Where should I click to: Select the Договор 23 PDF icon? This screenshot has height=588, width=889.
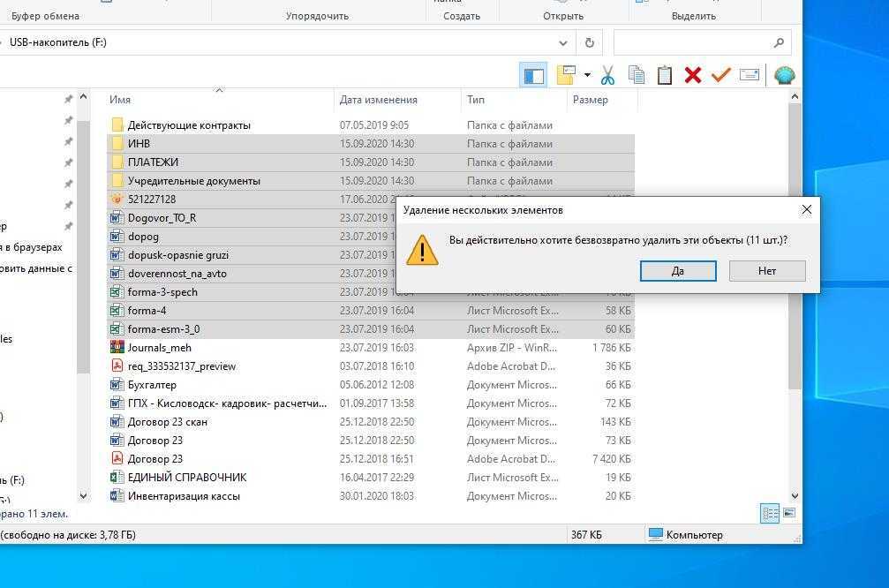[117, 458]
